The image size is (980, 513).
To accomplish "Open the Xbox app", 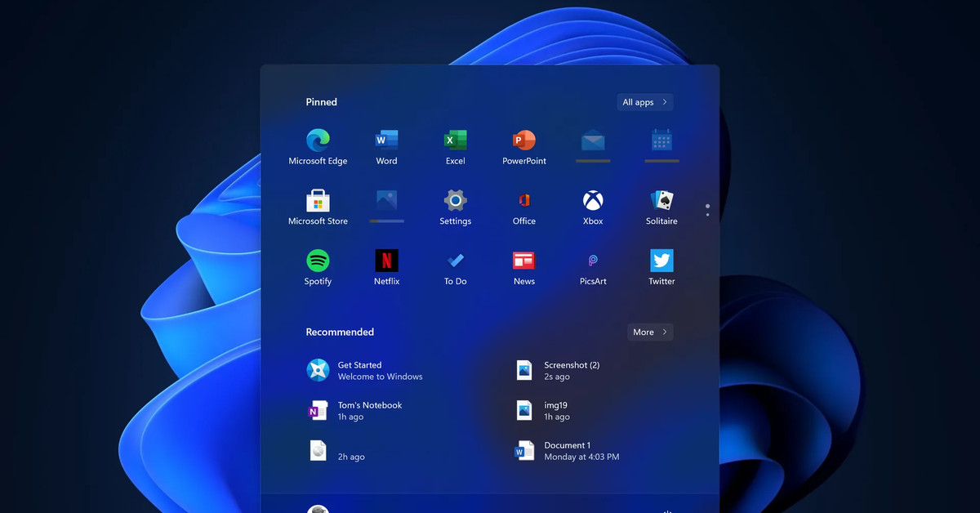I will tap(593, 207).
